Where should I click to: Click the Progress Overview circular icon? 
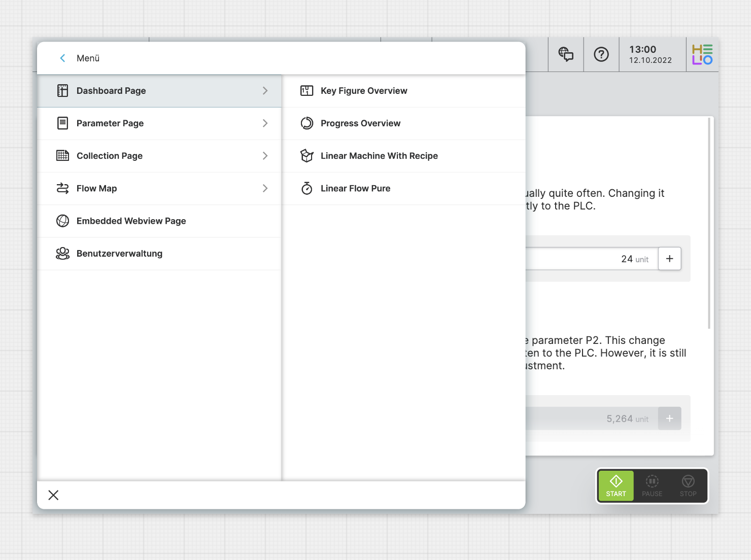pyautogui.click(x=306, y=123)
